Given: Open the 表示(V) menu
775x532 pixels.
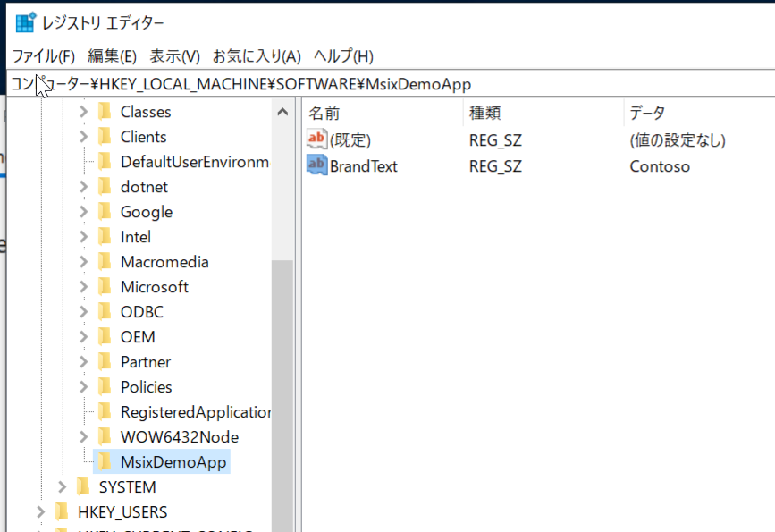Looking at the screenshot, I should pos(174,56).
